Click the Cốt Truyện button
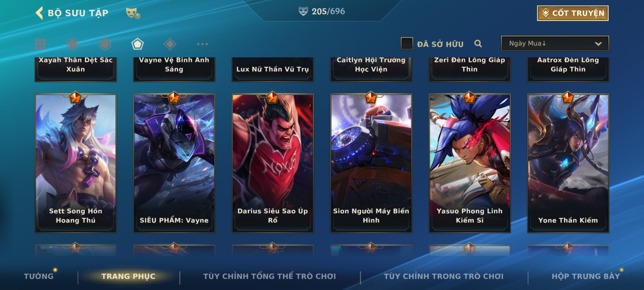The image size is (644, 290). 573,13
